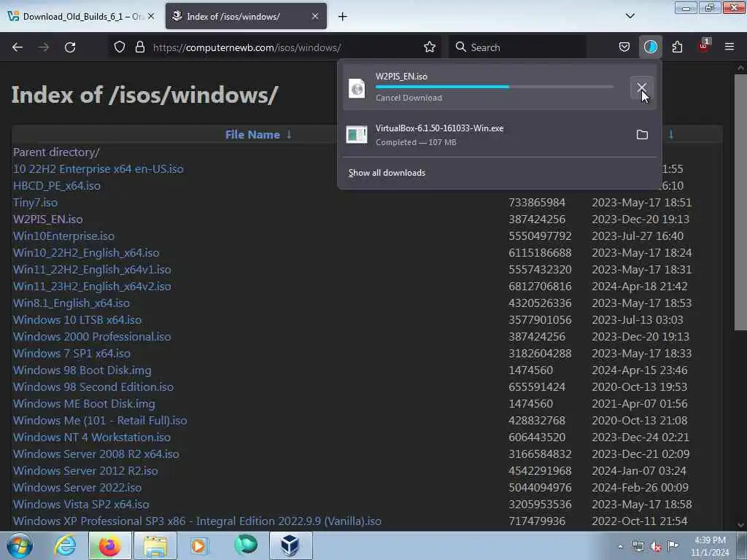Reload the current page
Image resolution: width=747 pixels, height=560 pixels.
coord(70,47)
